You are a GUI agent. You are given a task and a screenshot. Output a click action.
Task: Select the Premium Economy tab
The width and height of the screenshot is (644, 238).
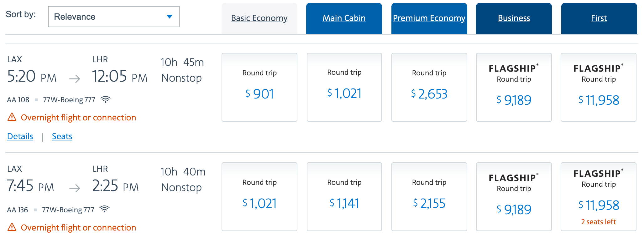point(429,18)
